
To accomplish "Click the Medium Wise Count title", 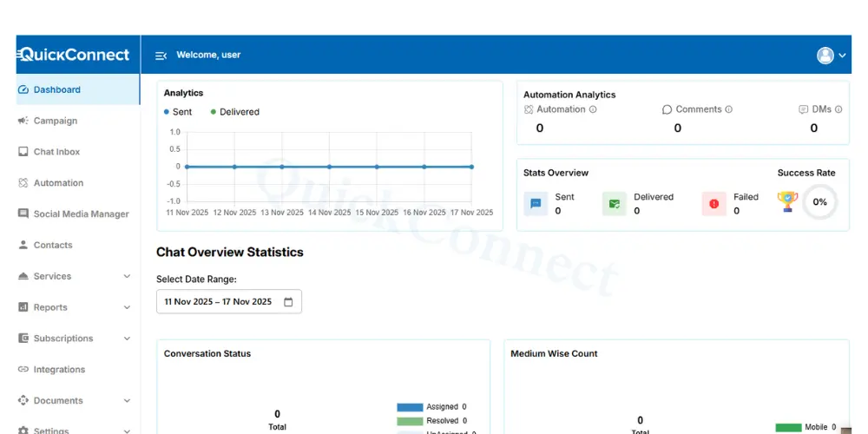I will [x=554, y=353].
